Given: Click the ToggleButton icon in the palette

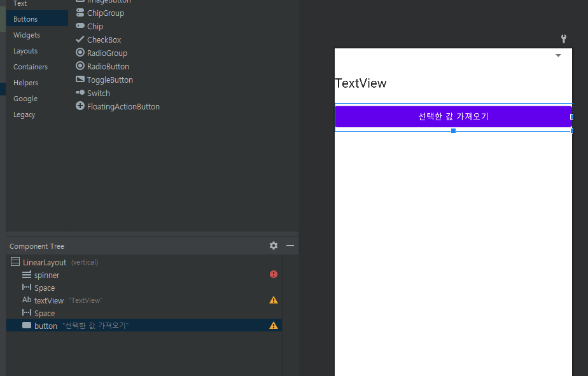Looking at the screenshot, I should tap(80, 79).
